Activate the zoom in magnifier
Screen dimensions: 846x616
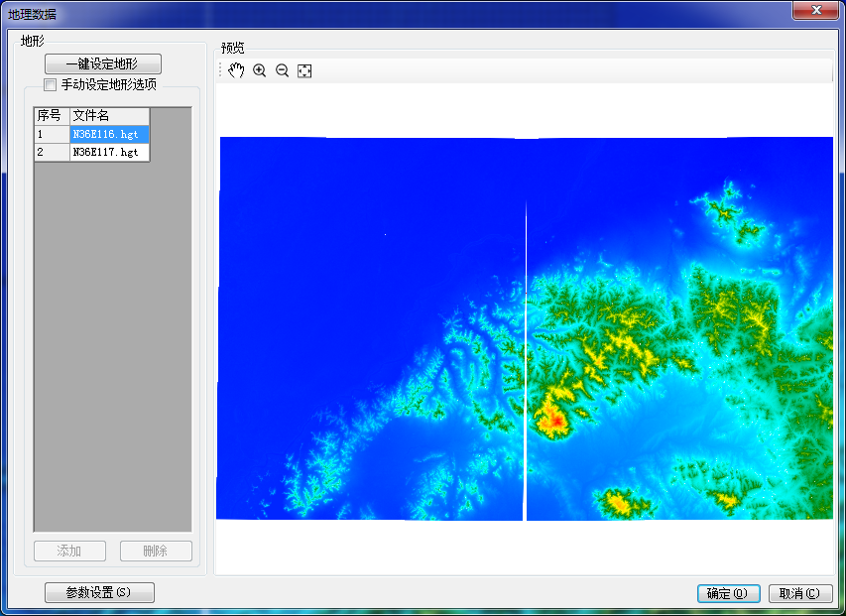tap(260, 70)
